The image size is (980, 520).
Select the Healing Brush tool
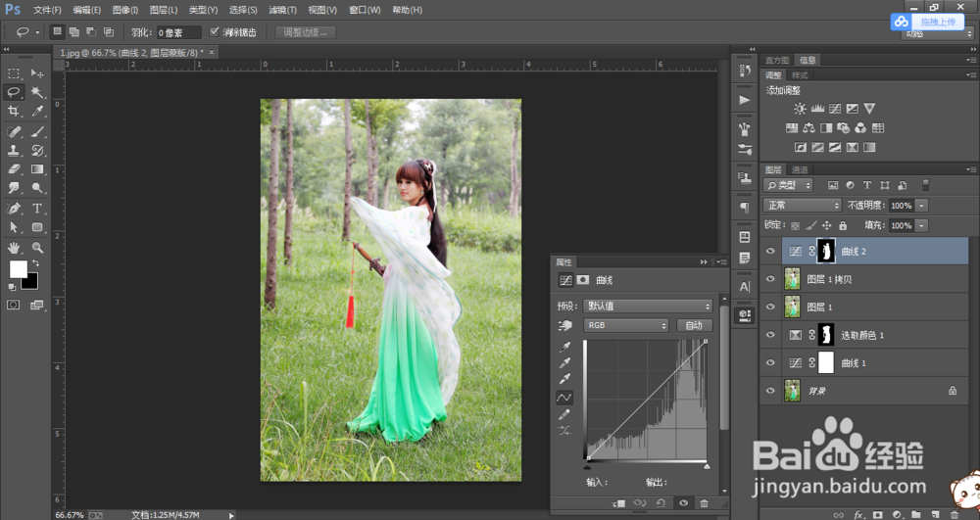pyautogui.click(x=14, y=132)
